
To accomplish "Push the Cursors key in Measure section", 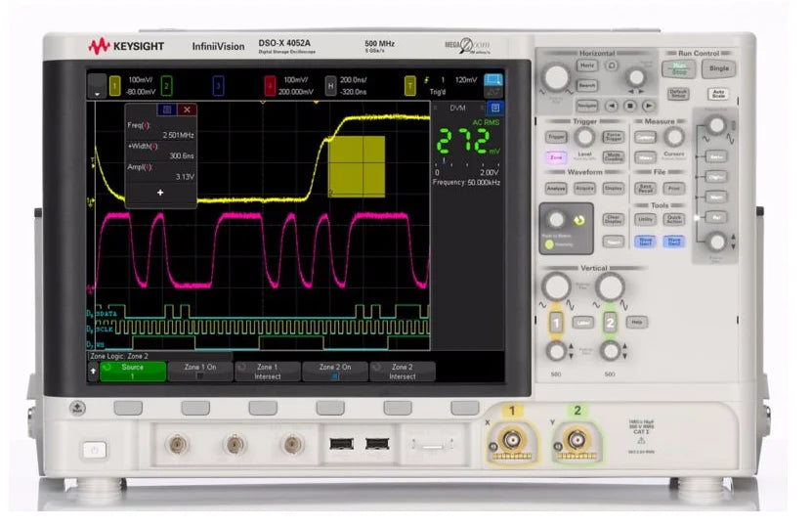I will [645, 137].
